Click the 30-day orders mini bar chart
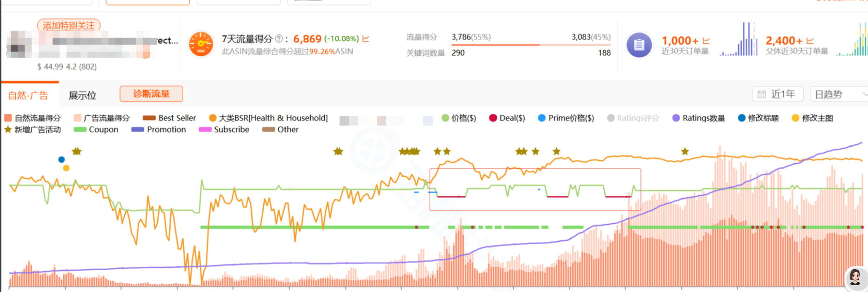868x292 pixels. 739,41
